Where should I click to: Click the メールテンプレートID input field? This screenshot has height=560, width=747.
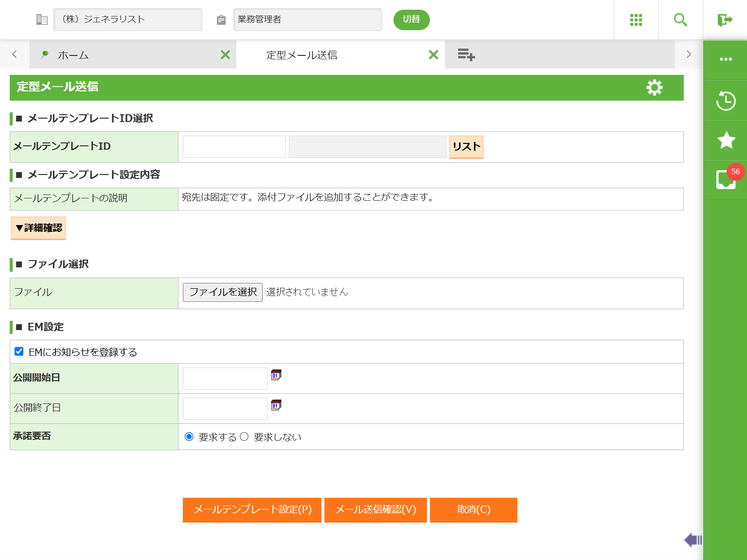coord(234,147)
